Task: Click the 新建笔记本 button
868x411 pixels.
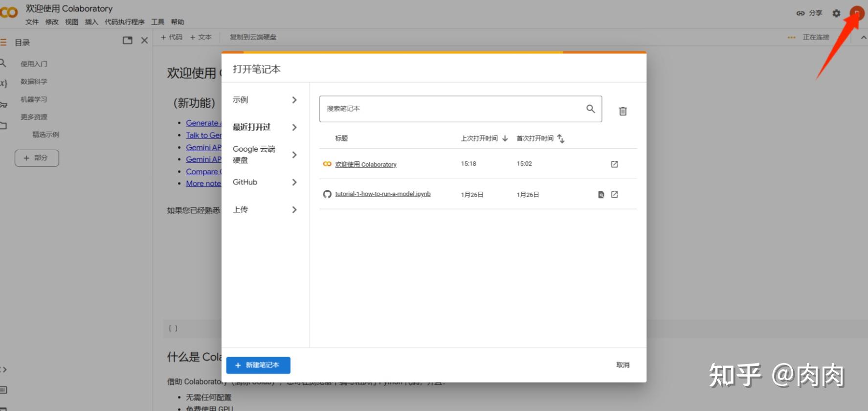Action: [258, 365]
